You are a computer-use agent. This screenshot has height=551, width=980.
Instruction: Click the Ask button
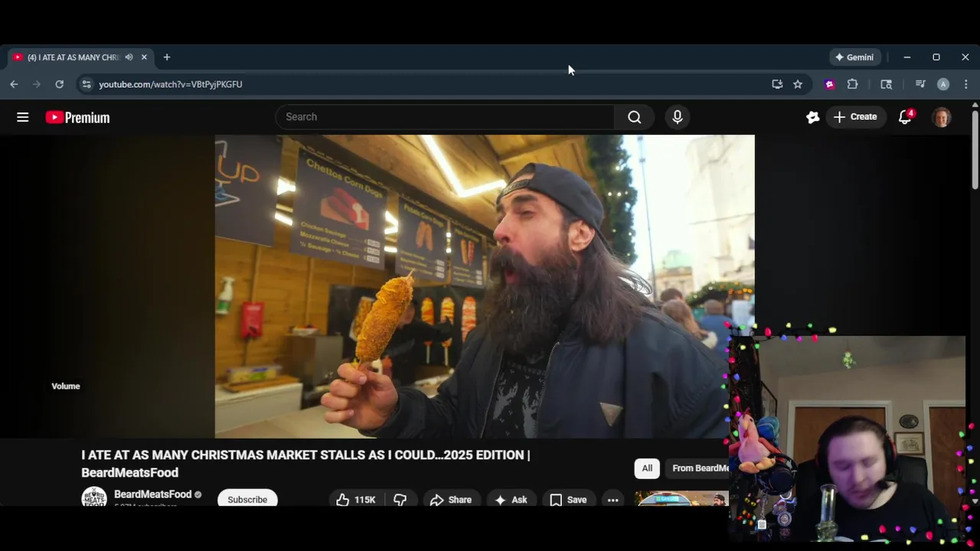511,500
